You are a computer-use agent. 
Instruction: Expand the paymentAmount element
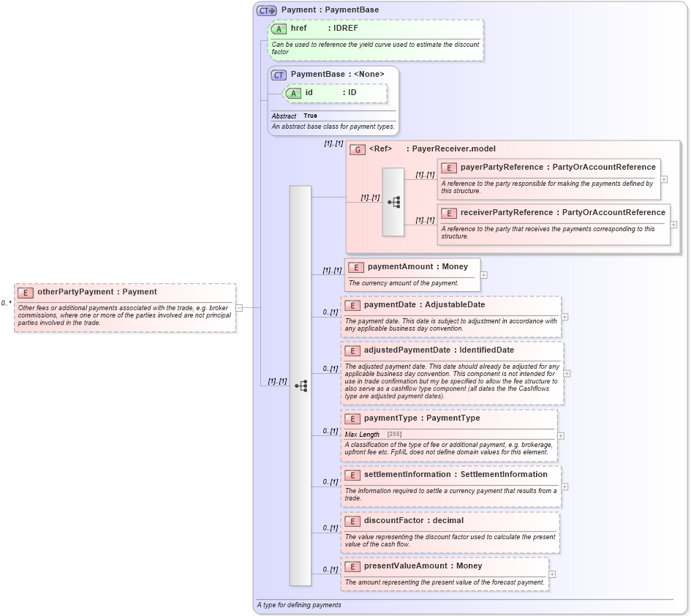pos(484,275)
